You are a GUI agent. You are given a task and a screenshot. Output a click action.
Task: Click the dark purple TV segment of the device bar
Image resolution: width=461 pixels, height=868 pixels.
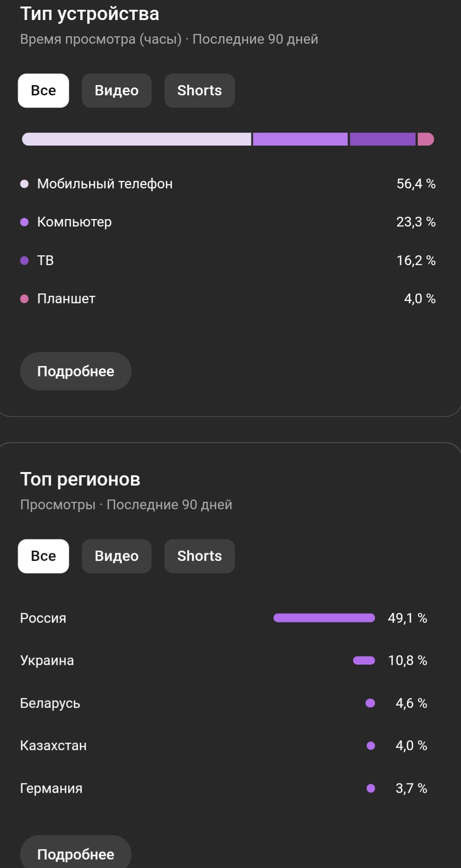[382, 139]
